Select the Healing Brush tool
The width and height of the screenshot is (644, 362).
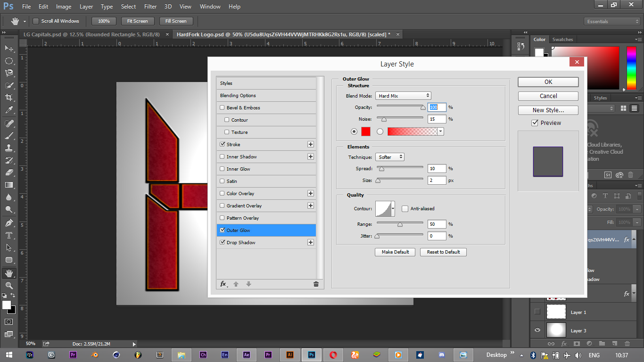(9, 123)
